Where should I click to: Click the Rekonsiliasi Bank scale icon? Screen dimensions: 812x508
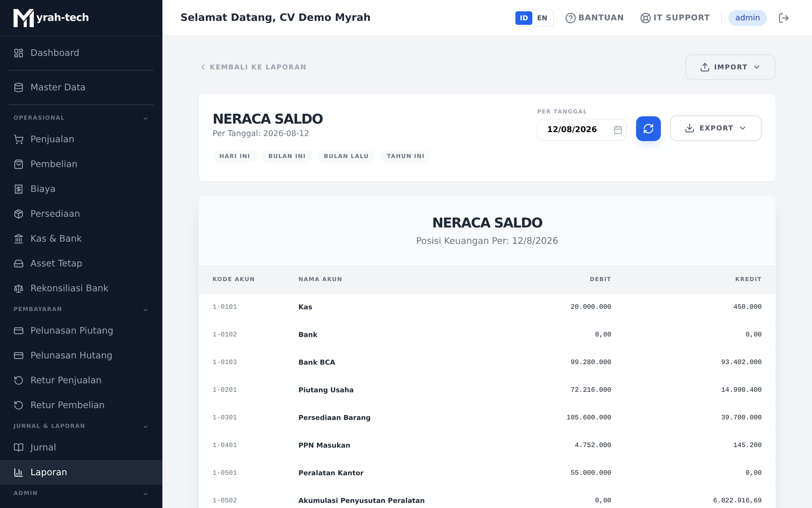coord(18,289)
